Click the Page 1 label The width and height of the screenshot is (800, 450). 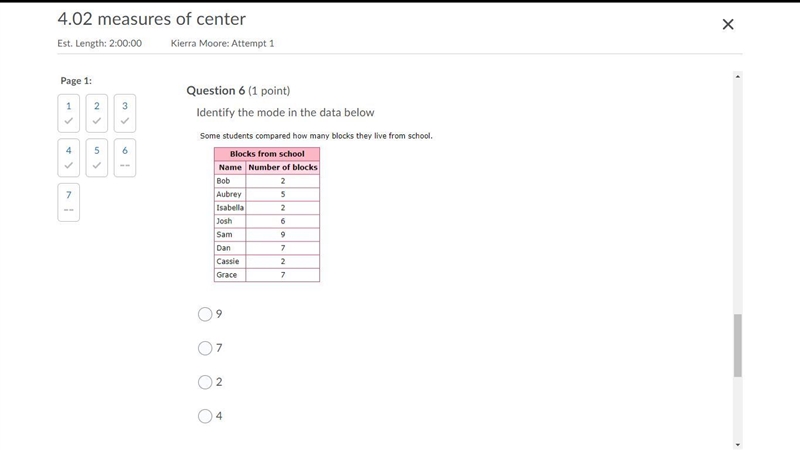[x=76, y=81]
